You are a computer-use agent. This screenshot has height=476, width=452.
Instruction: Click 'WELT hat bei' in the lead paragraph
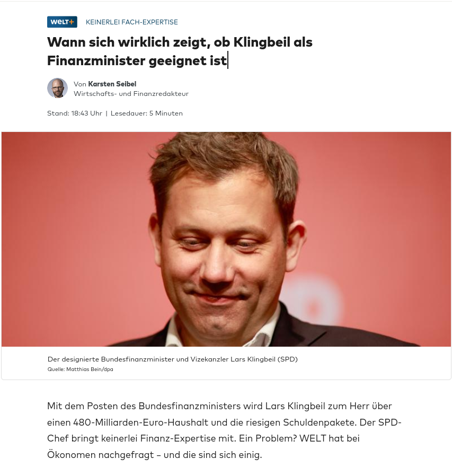pyautogui.click(x=330, y=439)
